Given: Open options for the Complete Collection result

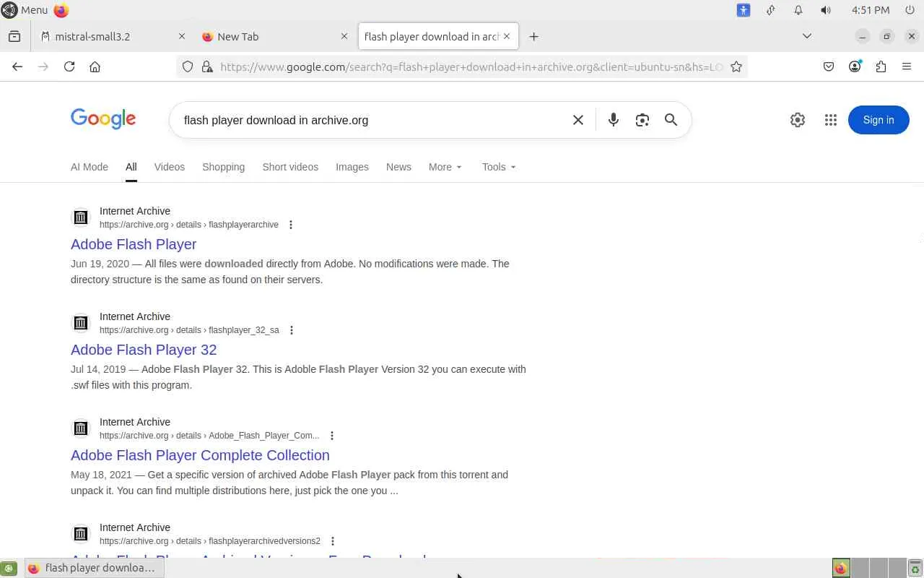Looking at the screenshot, I should 332,436.
